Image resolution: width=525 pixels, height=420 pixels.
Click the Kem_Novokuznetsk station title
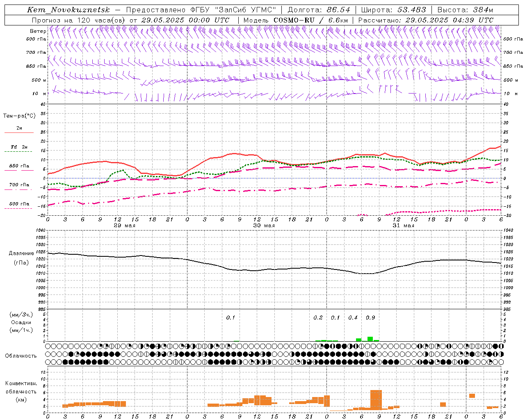(x=68, y=10)
